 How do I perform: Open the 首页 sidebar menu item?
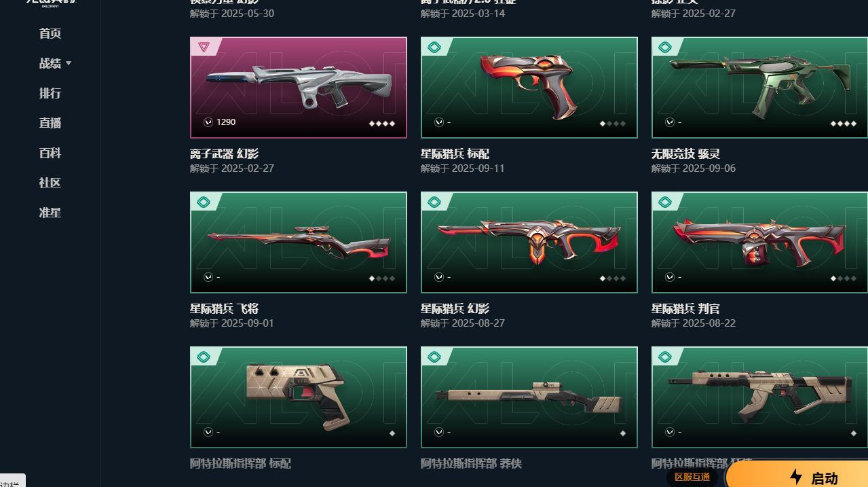click(50, 33)
